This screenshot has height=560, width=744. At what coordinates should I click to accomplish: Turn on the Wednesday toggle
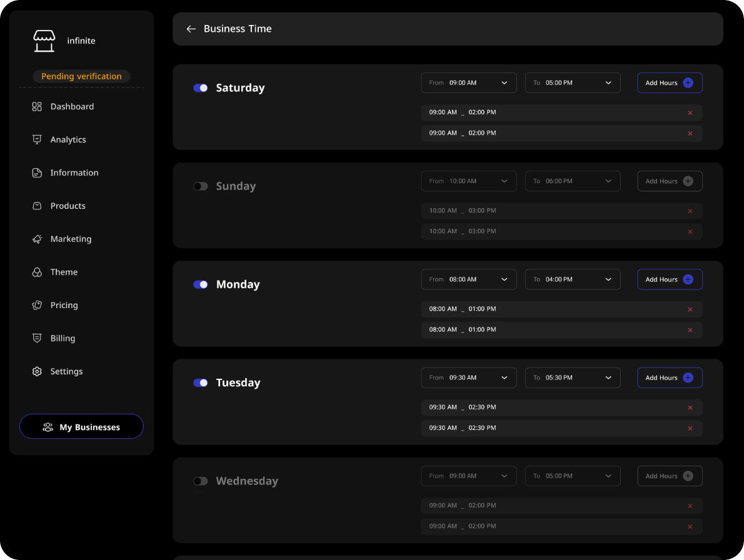pyautogui.click(x=200, y=481)
